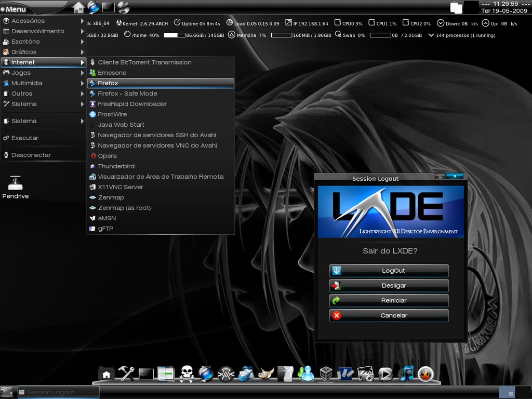Open the silver document dock icon
The height and width of the screenshot is (399, 532).
(x=285, y=374)
